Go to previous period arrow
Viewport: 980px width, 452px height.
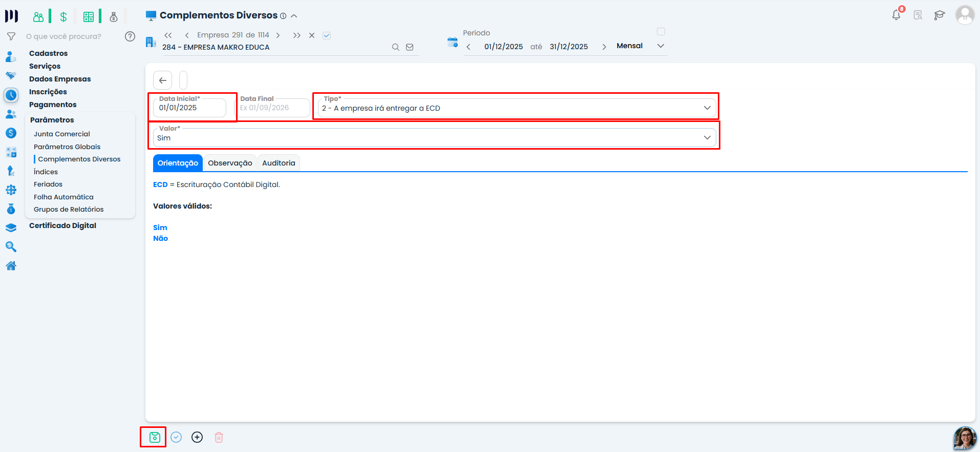pos(468,47)
